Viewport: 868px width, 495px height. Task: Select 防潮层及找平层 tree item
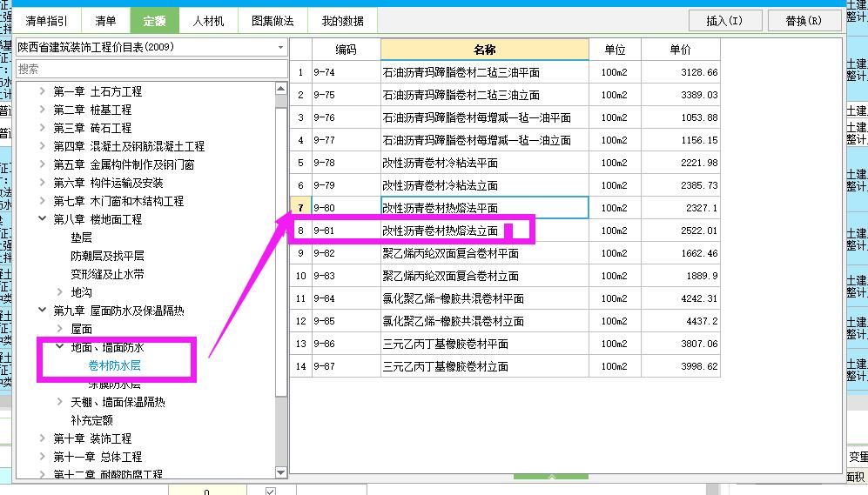[x=107, y=256]
